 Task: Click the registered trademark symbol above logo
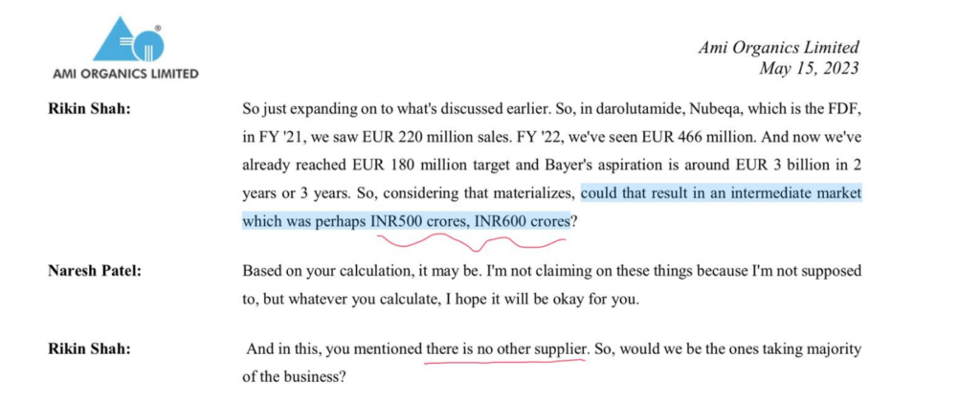[x=156, y=29]
